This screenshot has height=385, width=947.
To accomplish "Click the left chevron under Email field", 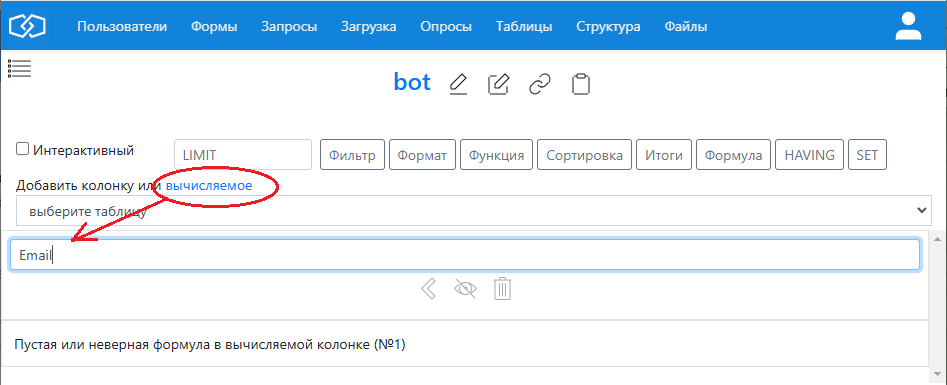I will coord(429,288).
